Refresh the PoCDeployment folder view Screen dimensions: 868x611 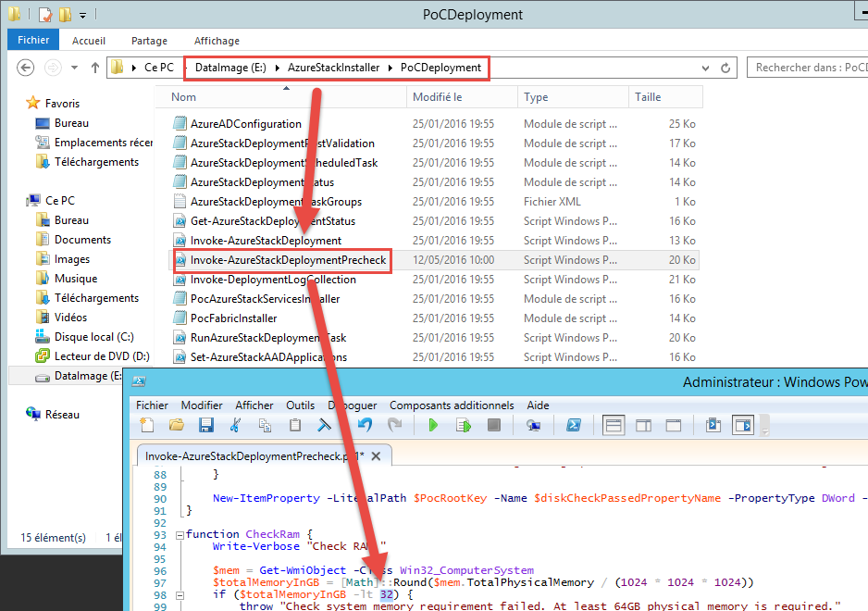click(x=725, y=68)
